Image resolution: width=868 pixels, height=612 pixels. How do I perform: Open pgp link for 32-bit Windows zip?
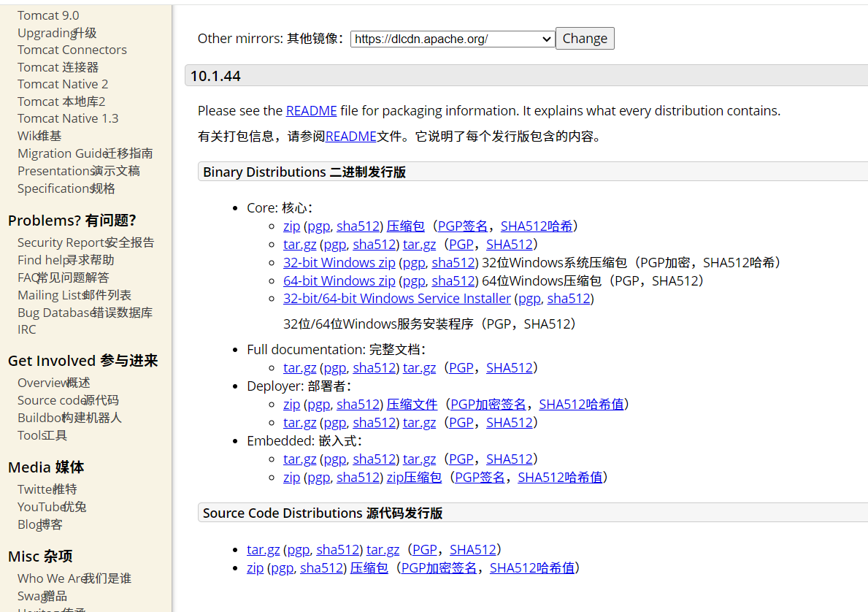coord(413,262)
